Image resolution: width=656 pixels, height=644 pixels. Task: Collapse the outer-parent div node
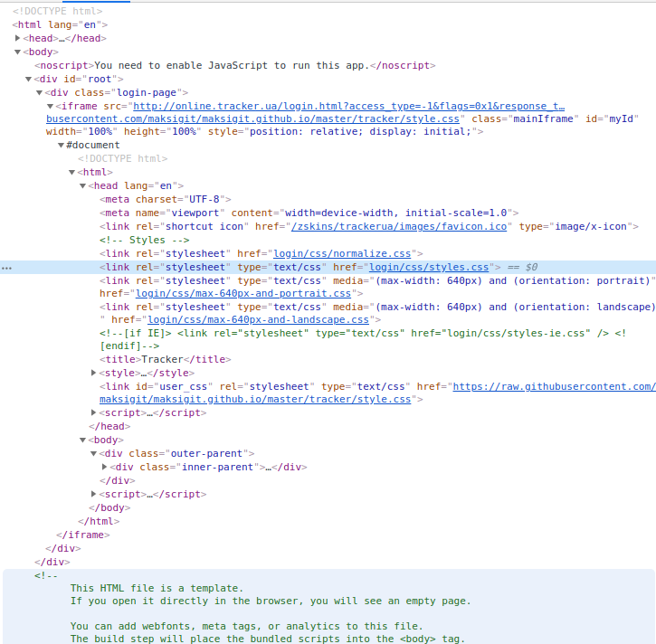[94, 453]
